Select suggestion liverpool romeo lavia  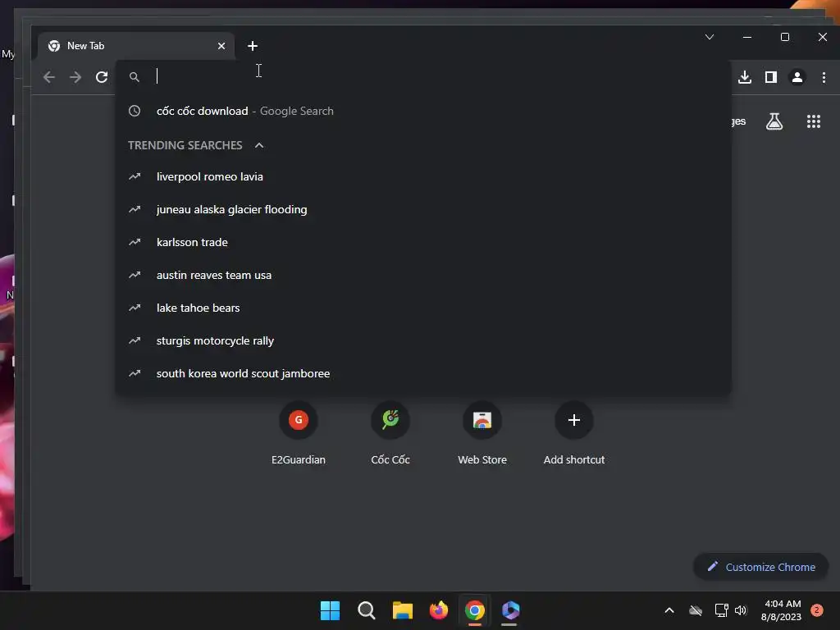point(423,177)
